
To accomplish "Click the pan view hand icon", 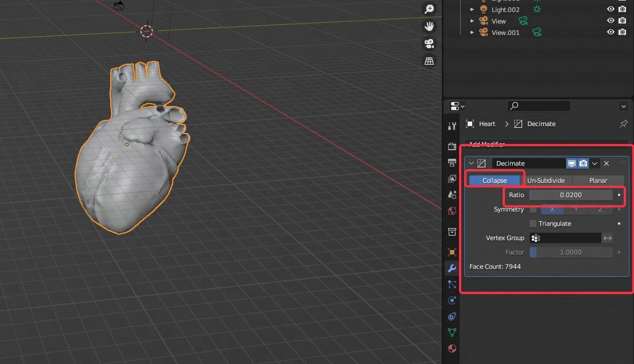I will click(429, 26).
